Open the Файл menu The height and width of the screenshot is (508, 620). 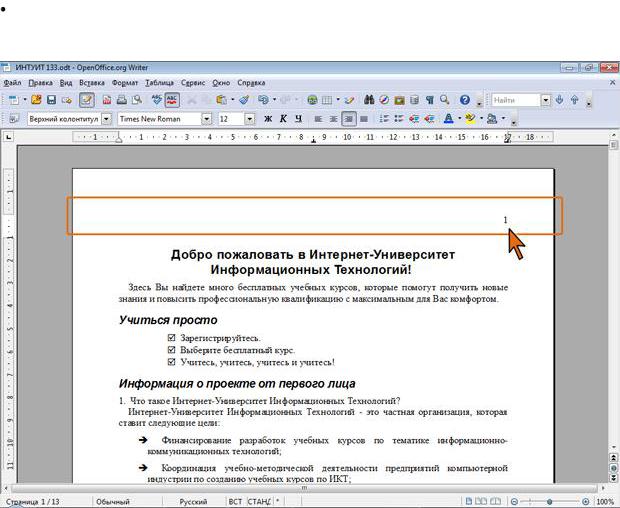click(12, 83)
